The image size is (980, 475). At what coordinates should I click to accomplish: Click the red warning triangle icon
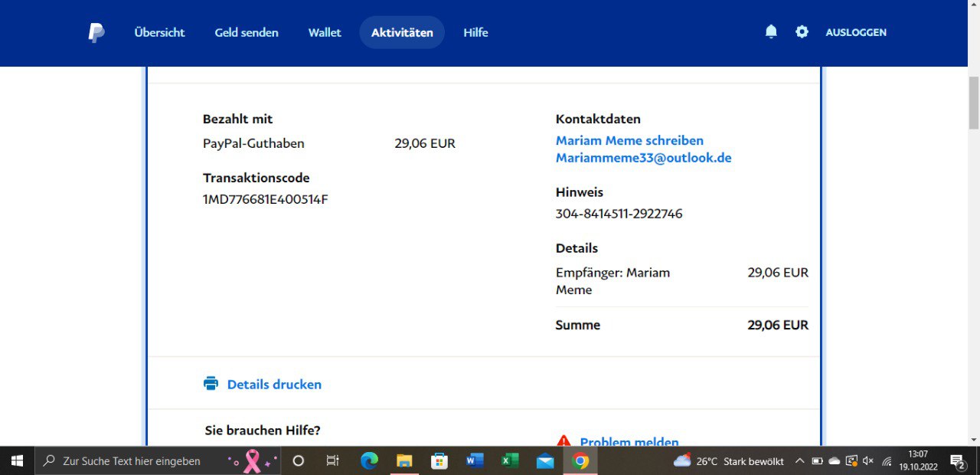coord(564,441)
